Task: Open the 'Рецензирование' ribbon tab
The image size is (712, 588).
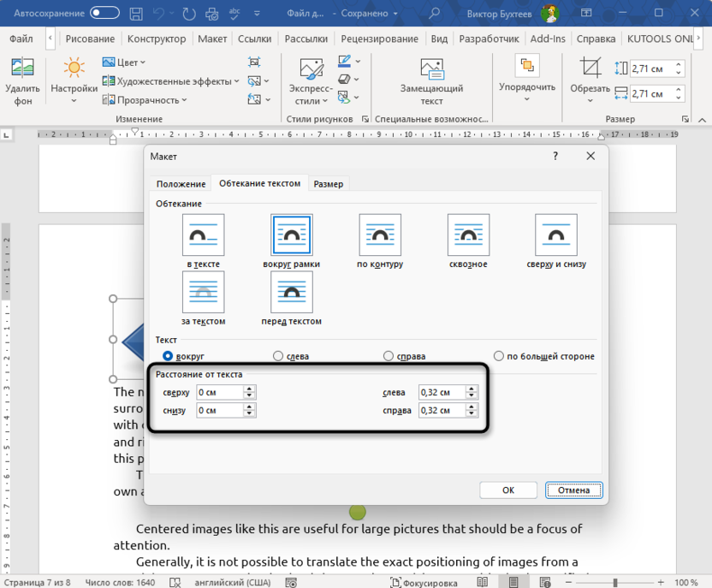Action: click(379, 39)
